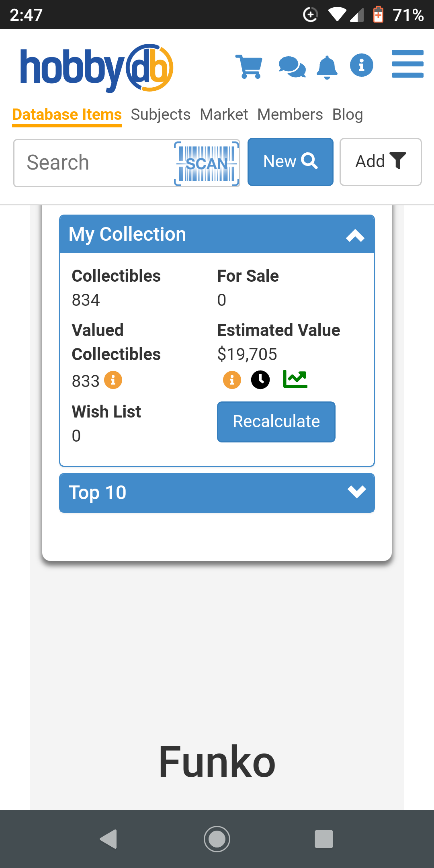Go to the Market tab

[224, 115]
